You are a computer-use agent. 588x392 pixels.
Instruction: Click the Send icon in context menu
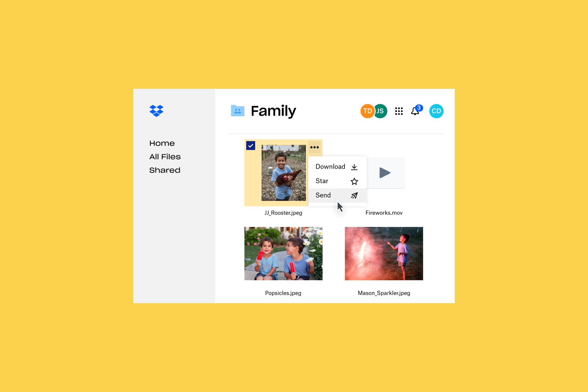click(353, 195)
